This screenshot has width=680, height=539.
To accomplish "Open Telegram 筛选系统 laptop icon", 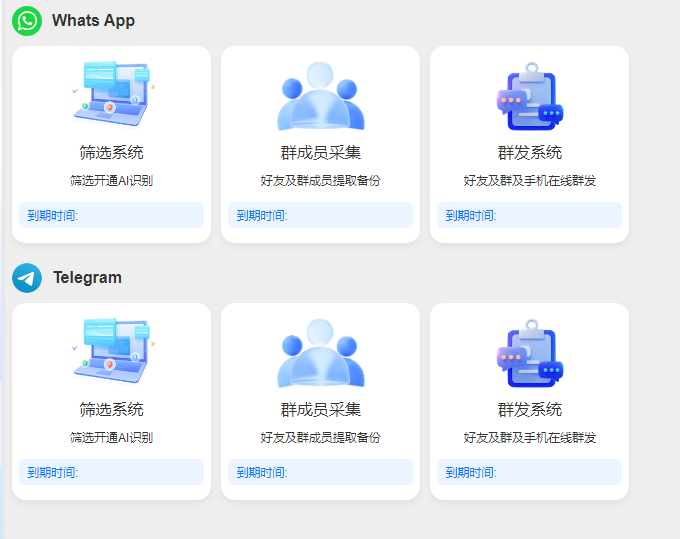I will point(114,351).
